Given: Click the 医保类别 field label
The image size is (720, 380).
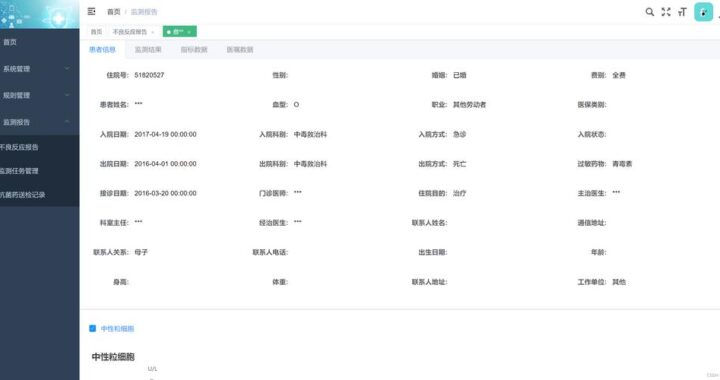Looking at the screenshot, I should pyautogui.click(x=592, y=105).
